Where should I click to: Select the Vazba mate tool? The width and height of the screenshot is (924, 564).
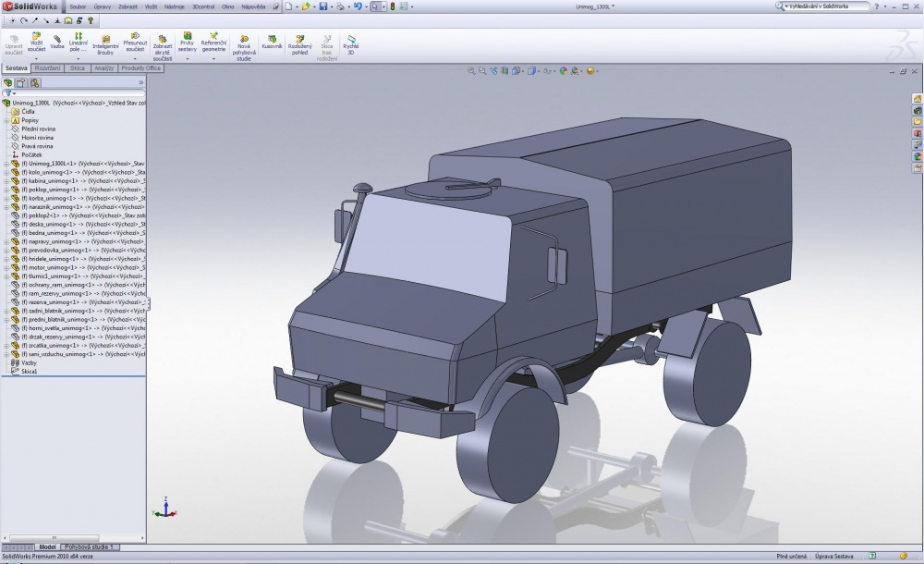[57, 42]
